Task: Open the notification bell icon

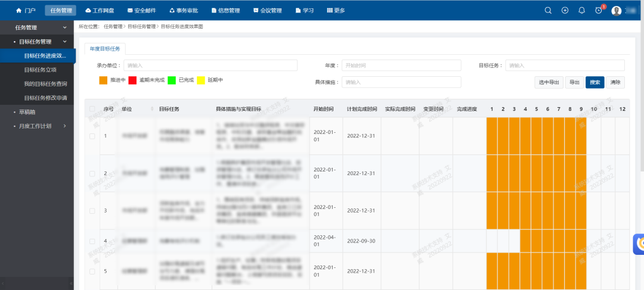Action: click(x=581, y=10)
